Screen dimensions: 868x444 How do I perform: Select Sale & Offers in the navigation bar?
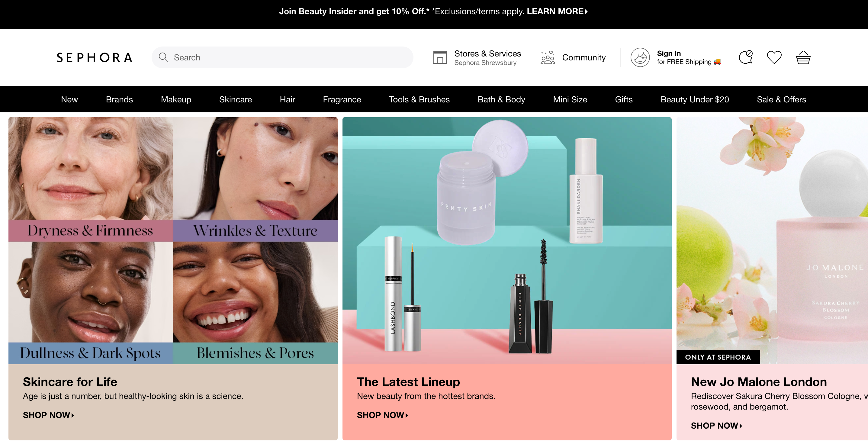click(781, 99)
